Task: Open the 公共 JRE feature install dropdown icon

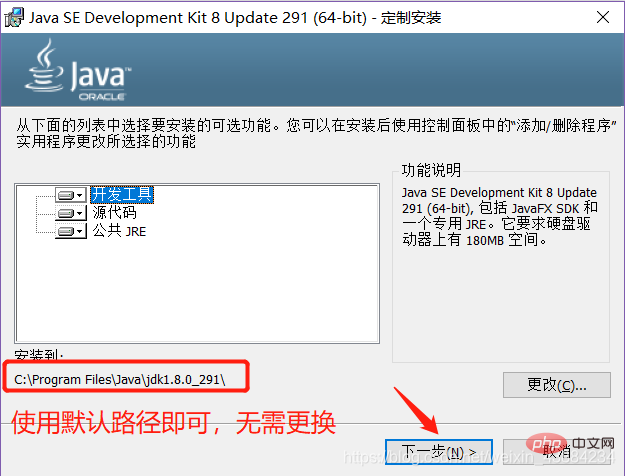Action: tap(71, 232)
